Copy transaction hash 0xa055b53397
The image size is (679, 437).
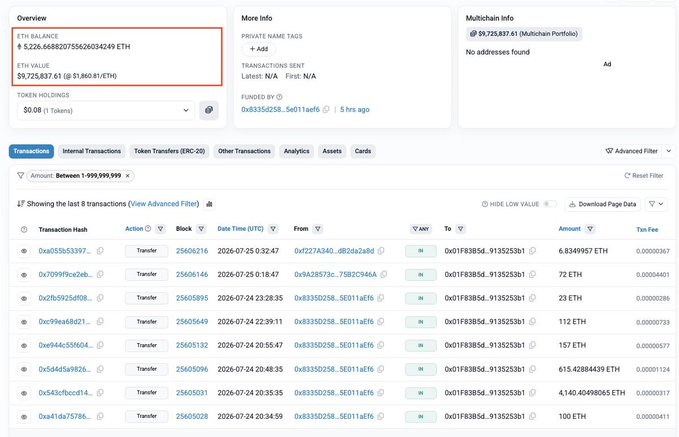tap(100, 251)
